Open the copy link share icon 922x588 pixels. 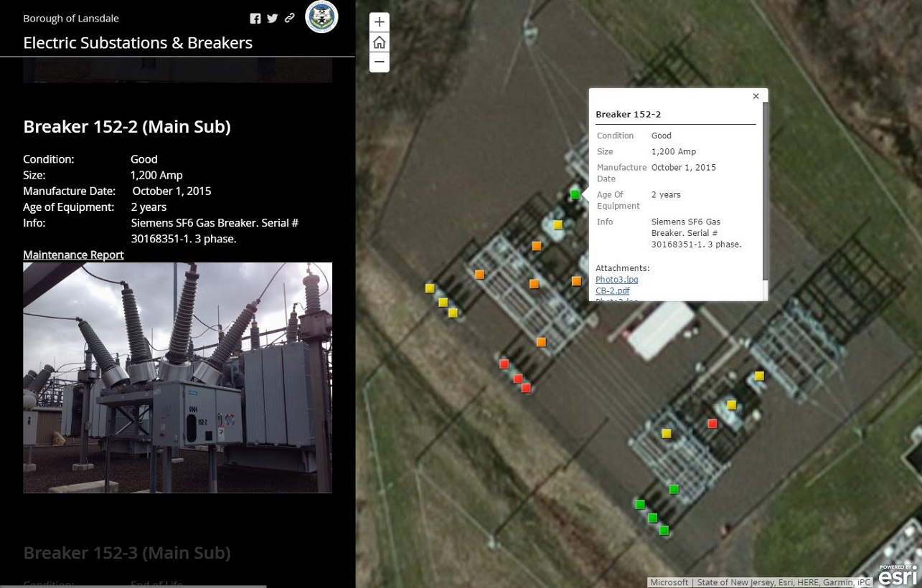(x=290, y=19)
